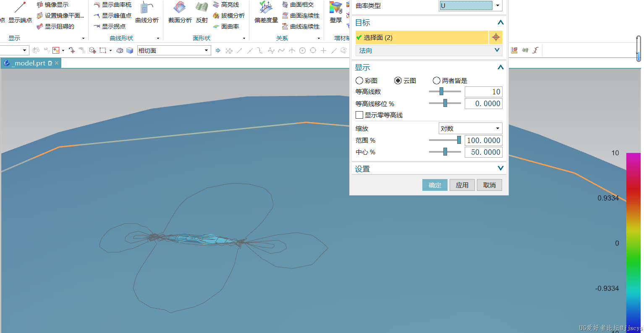Click the 应用 (Apply) button
The width and height of the screenshot is (644, 333).
pyautogui.click(x=462, y=185)
